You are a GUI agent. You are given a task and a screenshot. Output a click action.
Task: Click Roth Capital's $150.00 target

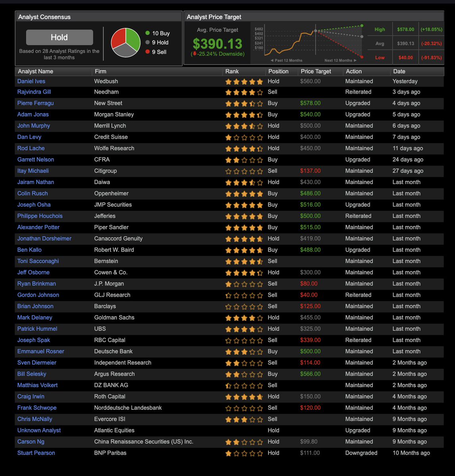pos(310,397)
